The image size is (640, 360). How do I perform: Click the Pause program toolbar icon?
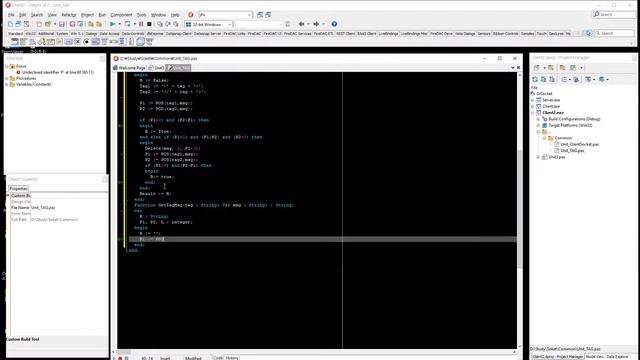coord(141,24)
